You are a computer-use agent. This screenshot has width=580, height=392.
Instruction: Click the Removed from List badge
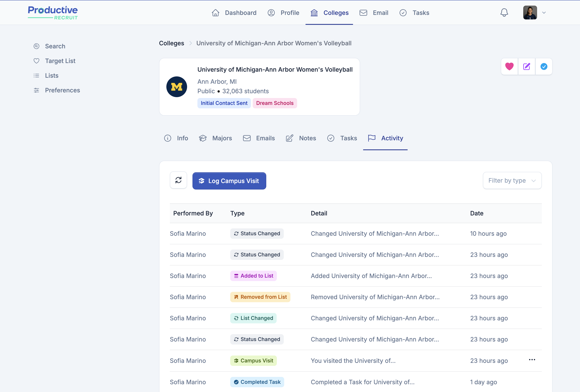pyautogui.click(x=260, y=297)
